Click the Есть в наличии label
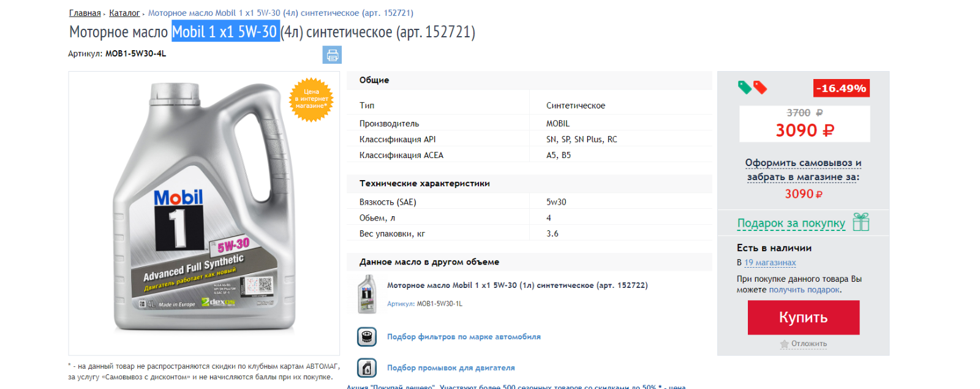980x389 pixels. [x=774, y=248]
